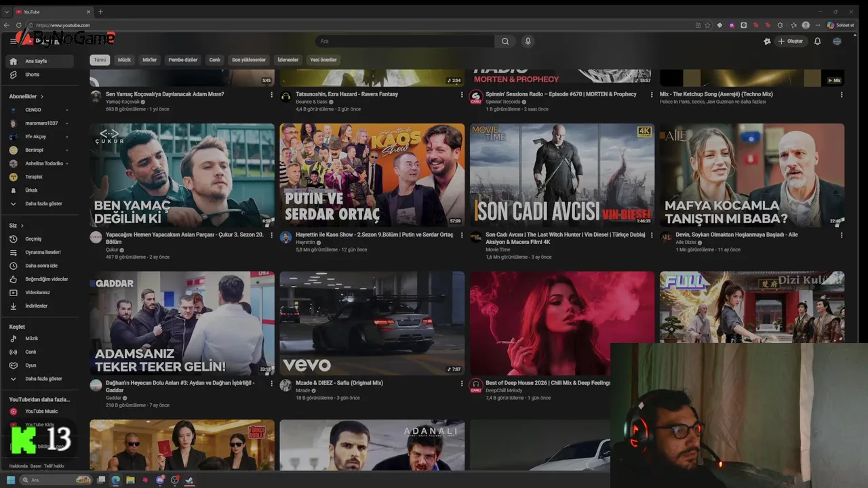Open File Explorer on taskbar
The width and height of the screenshot is (868, 488).
[x=130, y=480]
